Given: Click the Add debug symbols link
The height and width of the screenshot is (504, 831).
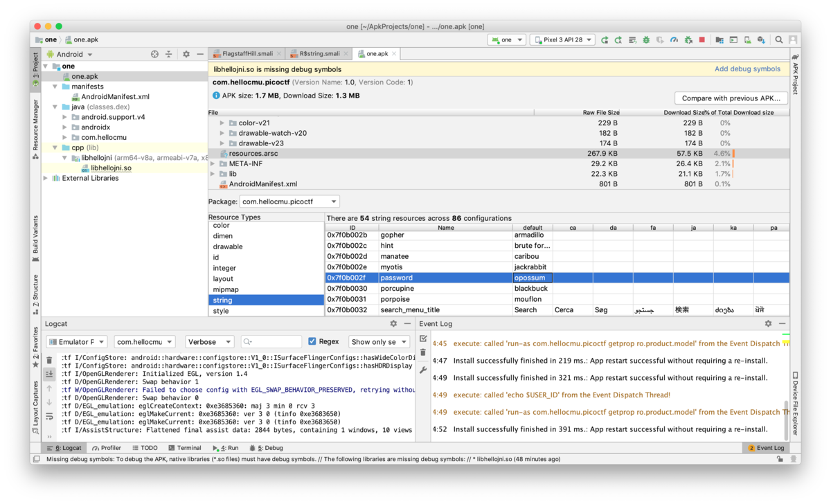Looking at the screenshot, I should point(747,69).
